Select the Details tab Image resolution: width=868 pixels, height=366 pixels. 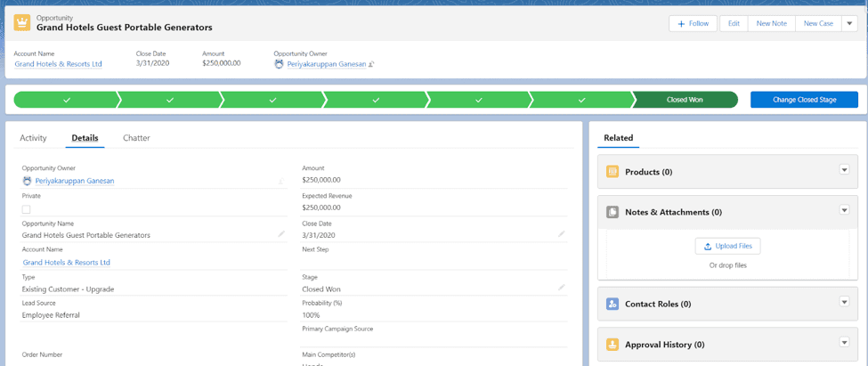click(x=85, y=138)
